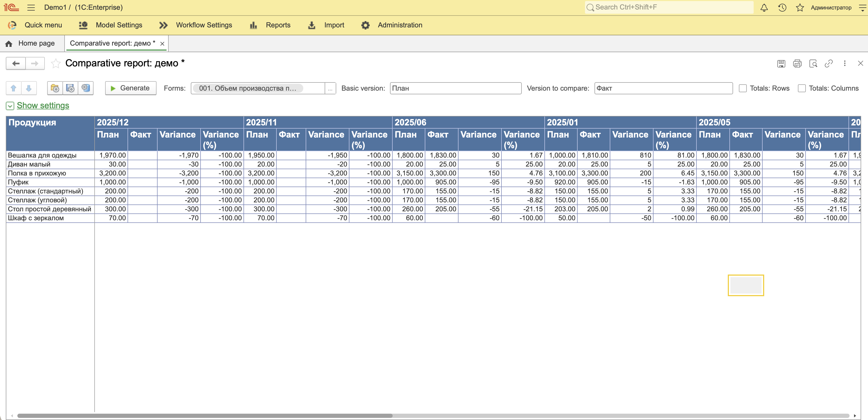This screenshot has width=868, height=420.
Task: Select row Стол простой деревянный
Action: [51, 209]
